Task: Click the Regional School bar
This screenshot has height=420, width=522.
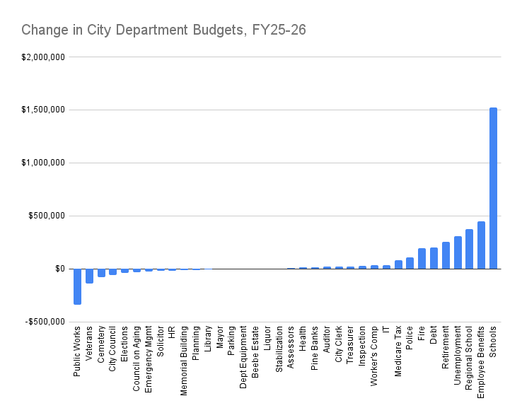Action: coord(469,249)
